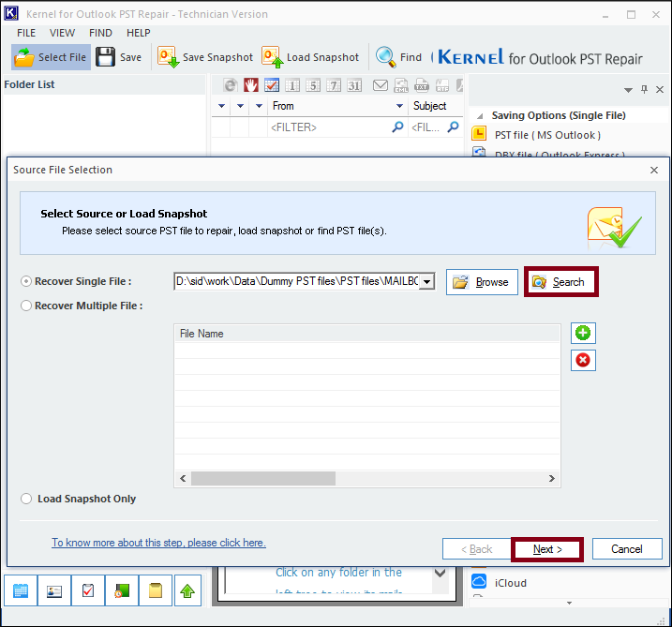Click the search icon in From filter

point(397,127)
